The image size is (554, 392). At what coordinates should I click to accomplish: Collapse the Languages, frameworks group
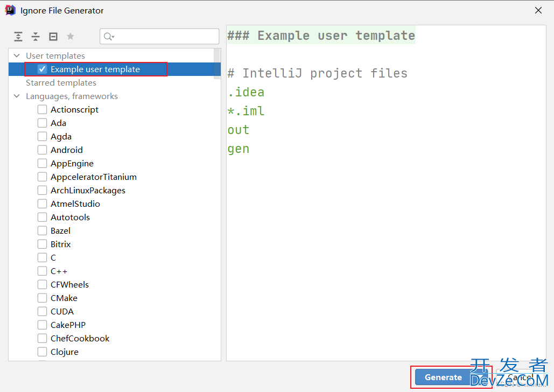[x=17, y=96]
